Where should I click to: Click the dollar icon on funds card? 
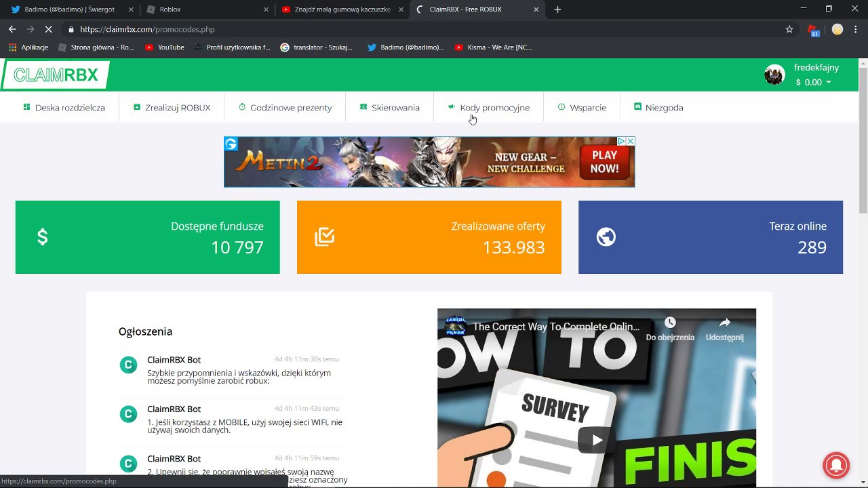[x=42, y=237]
